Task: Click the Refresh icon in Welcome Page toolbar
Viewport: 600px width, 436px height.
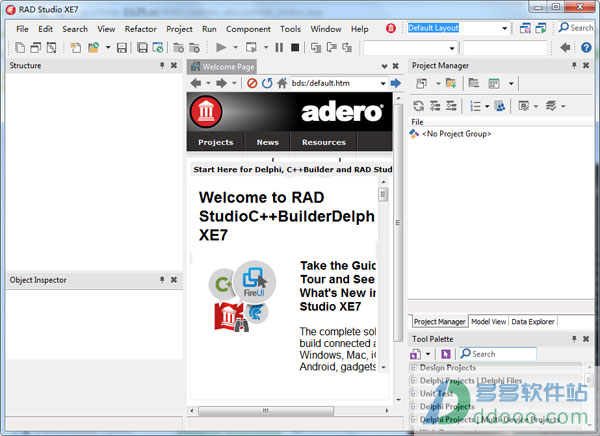Action: click(267, 83)
